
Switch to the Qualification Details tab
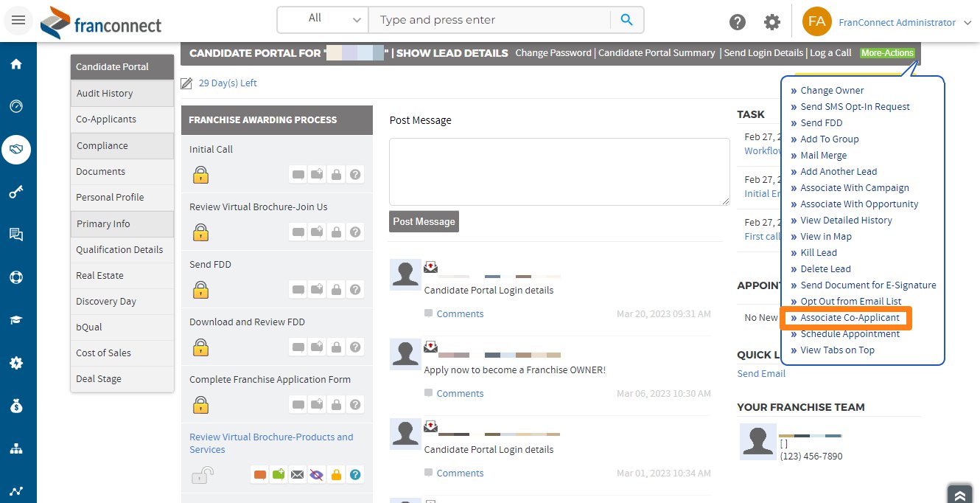click(122, 250)
